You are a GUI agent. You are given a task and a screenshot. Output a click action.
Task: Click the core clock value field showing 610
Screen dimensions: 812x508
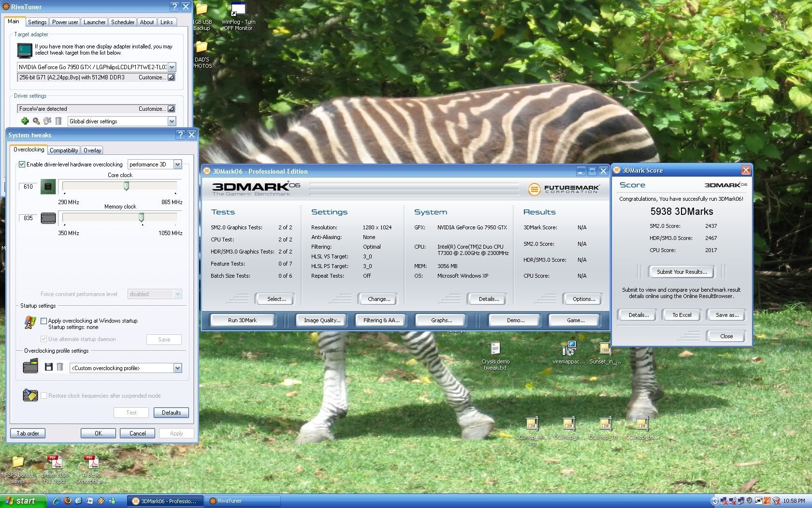click(x=28, y=187)
